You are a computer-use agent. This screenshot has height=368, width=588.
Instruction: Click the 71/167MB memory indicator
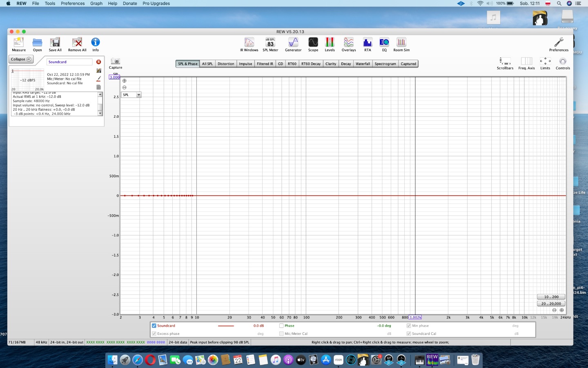[x=17, y=342]
